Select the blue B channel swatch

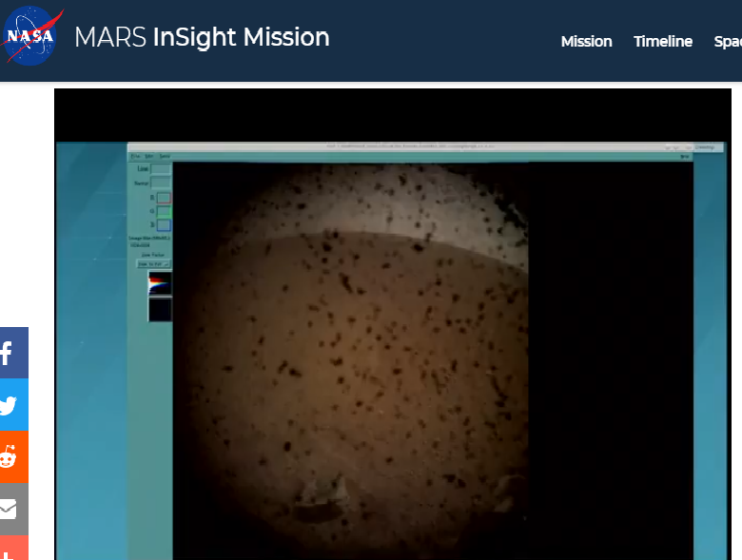163,225
